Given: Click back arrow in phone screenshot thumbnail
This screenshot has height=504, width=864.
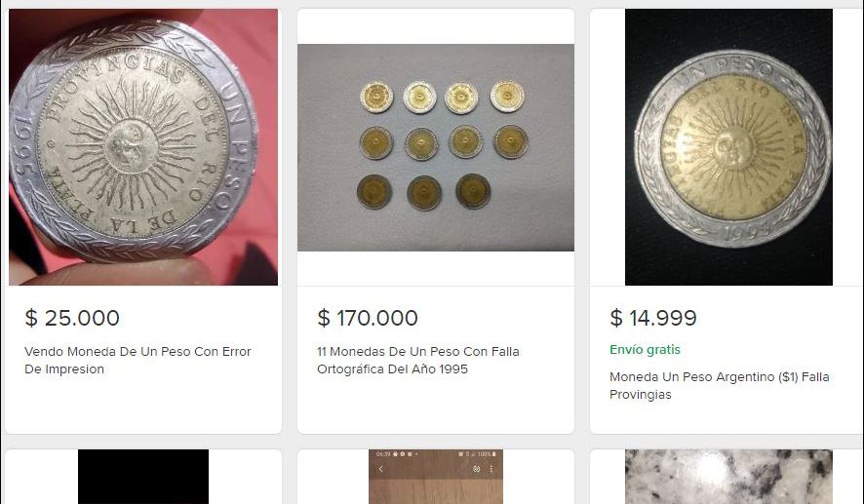Looking at the screenshot, I should pos(380,469).
